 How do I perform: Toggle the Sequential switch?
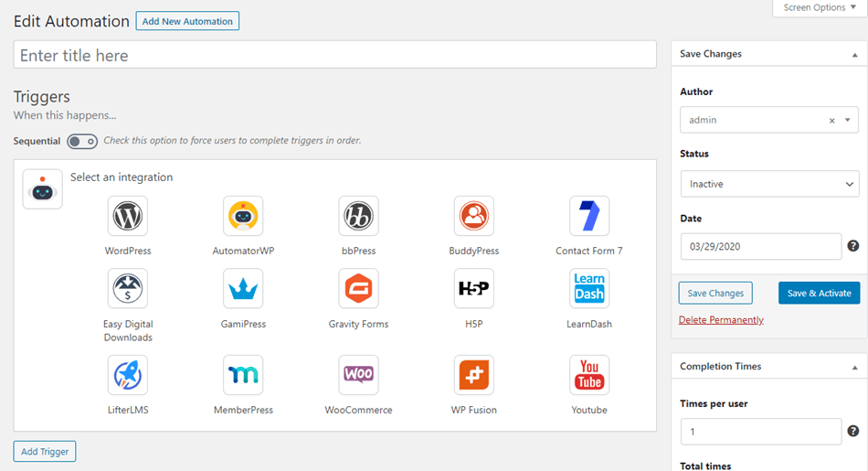[x=82, y=141]
